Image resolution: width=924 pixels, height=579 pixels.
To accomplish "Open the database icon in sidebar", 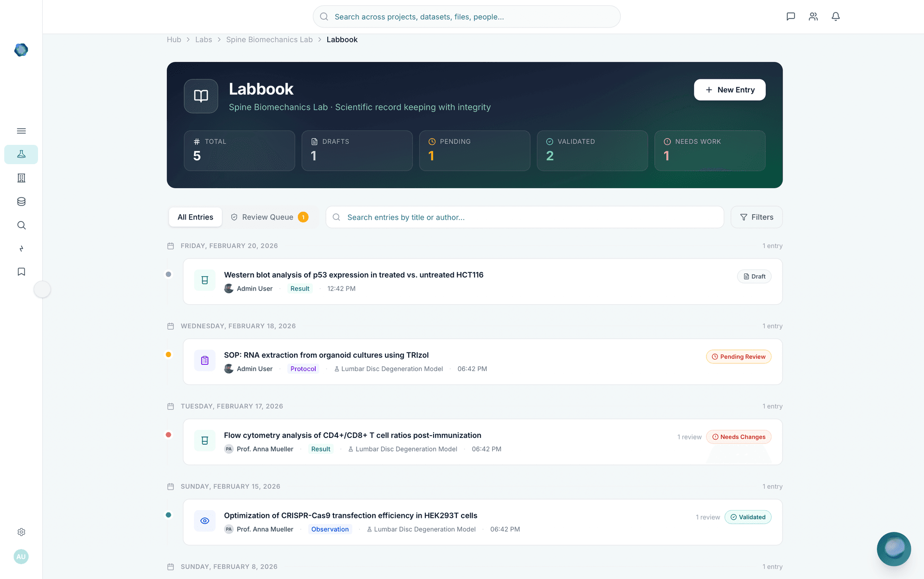I will click(x=21, y=202).
